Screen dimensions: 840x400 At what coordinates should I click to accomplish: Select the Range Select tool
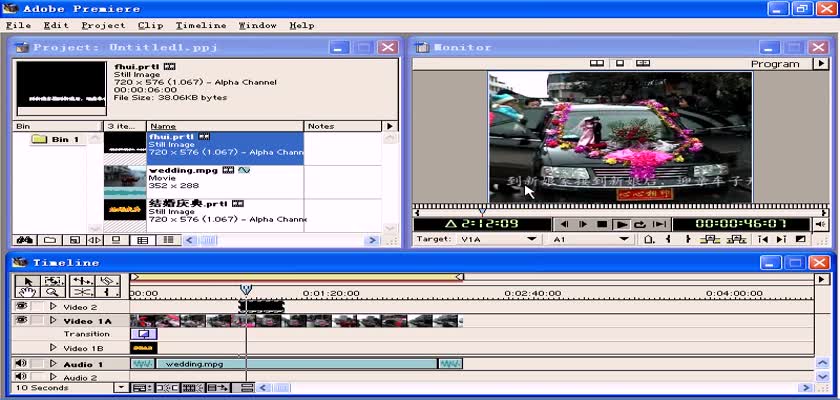pyautogui.click(x=52, y=281)
